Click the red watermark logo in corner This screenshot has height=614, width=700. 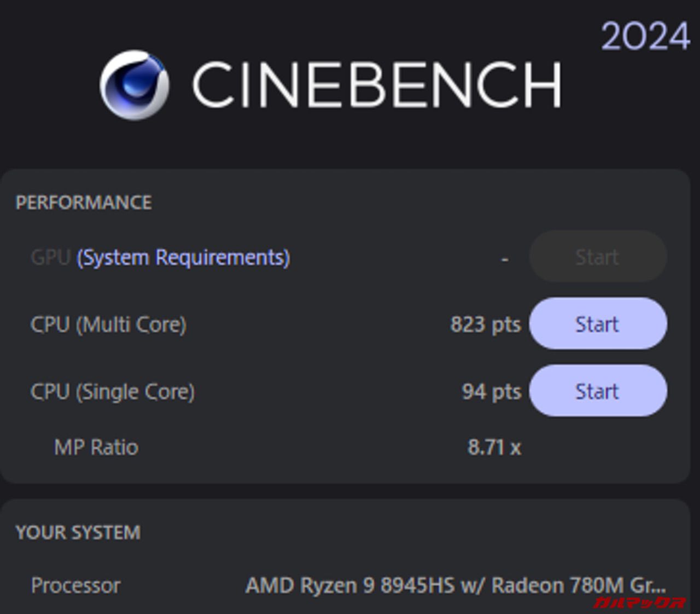tap(639, 603)
